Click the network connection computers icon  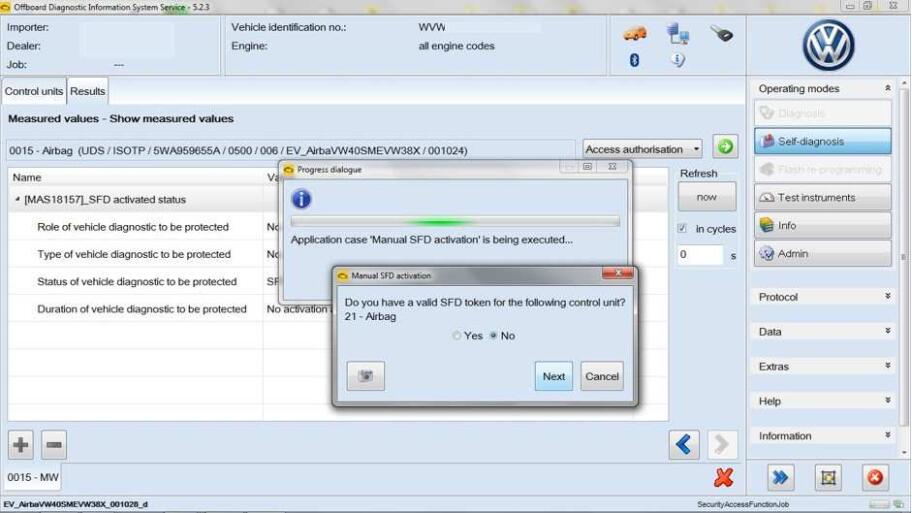678,33
